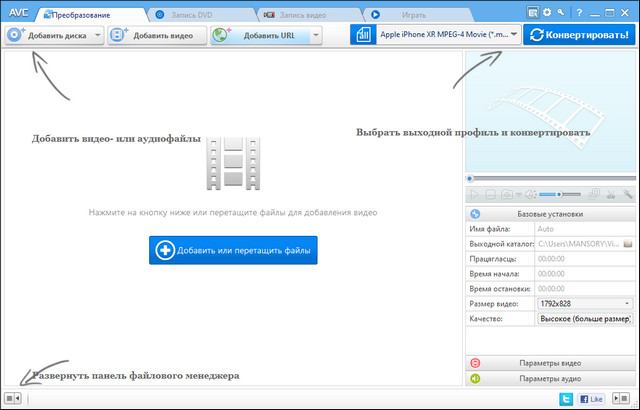This screenshot has height=410, width=640.
Task: Click Добавить видео button
Action: coord(158,35)
